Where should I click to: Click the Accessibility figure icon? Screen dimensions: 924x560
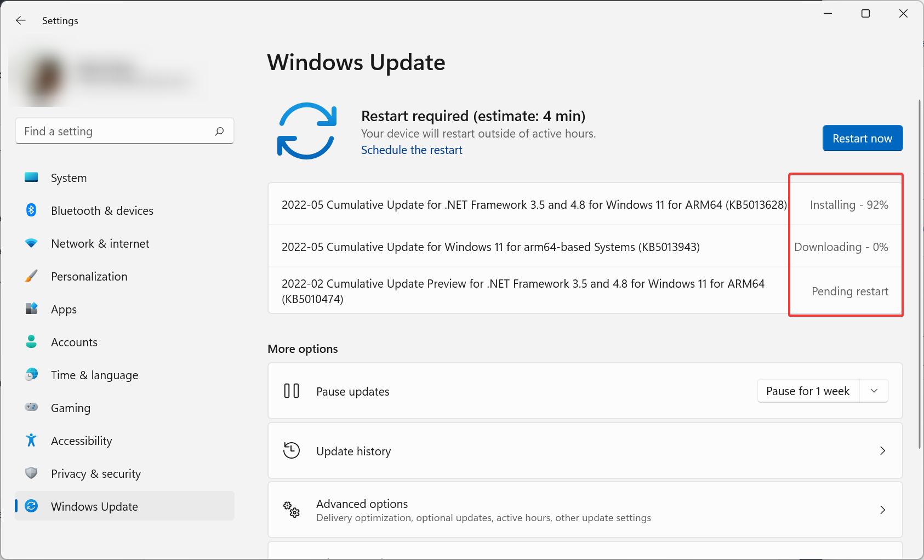[31, 440]
